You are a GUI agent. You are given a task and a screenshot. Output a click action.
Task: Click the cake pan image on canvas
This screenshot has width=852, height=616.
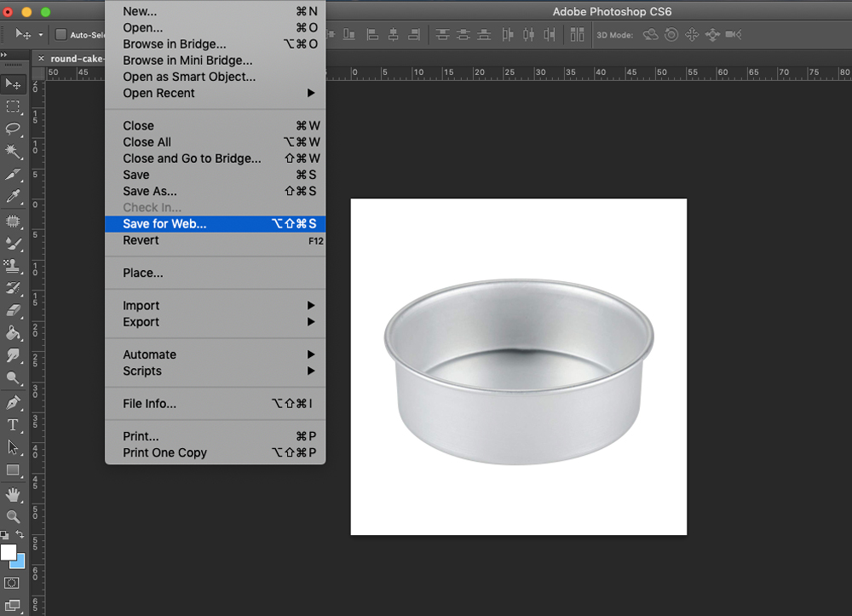(x=519, y=372)
